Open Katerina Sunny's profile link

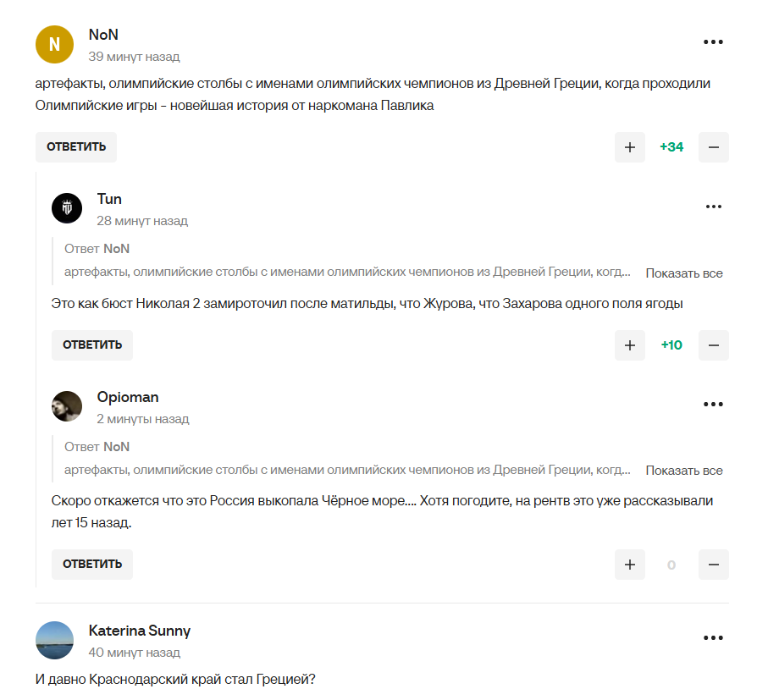pos(140,631)
